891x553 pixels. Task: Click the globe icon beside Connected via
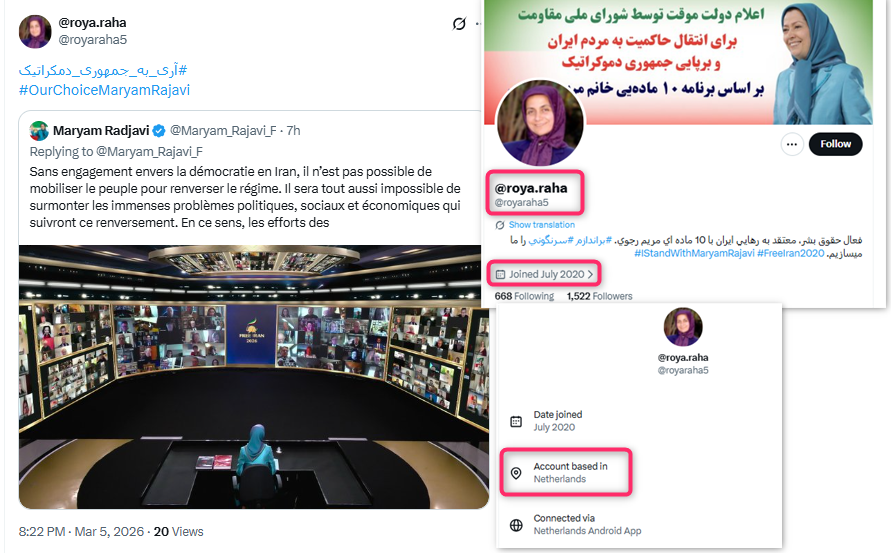point(516,525)
